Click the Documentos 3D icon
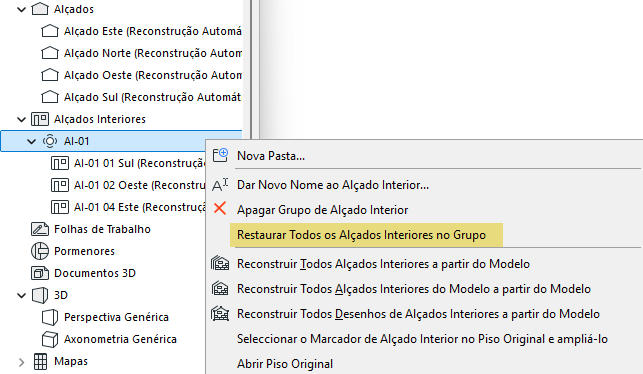 tap(40, 273)
